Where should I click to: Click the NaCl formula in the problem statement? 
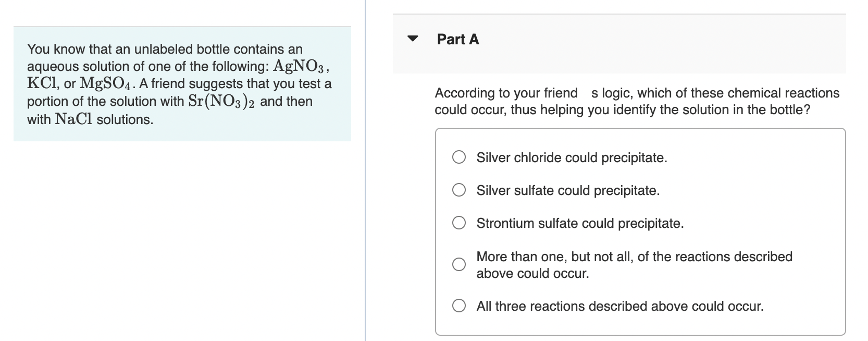click(x=73, y=119)
